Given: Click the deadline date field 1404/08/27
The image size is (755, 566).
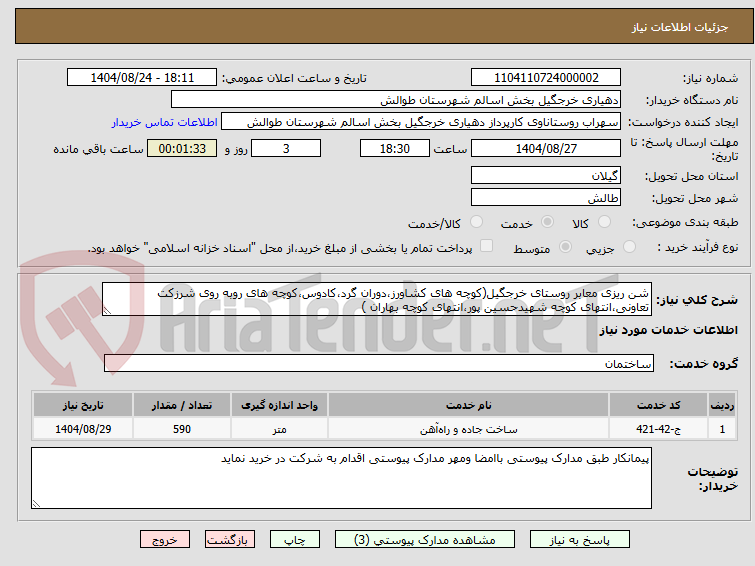Looking at the screenshot, I should tap(546, 148).
